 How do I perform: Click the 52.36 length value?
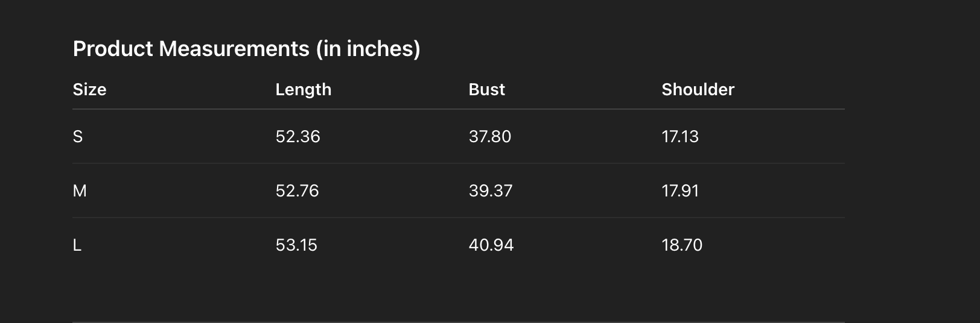point(297,137)
